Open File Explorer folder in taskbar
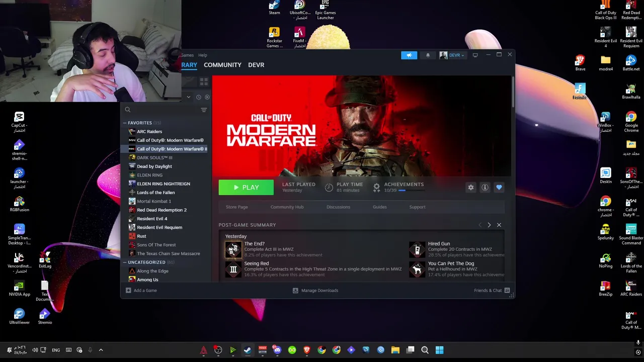644x362 pixels. point(395,350)
